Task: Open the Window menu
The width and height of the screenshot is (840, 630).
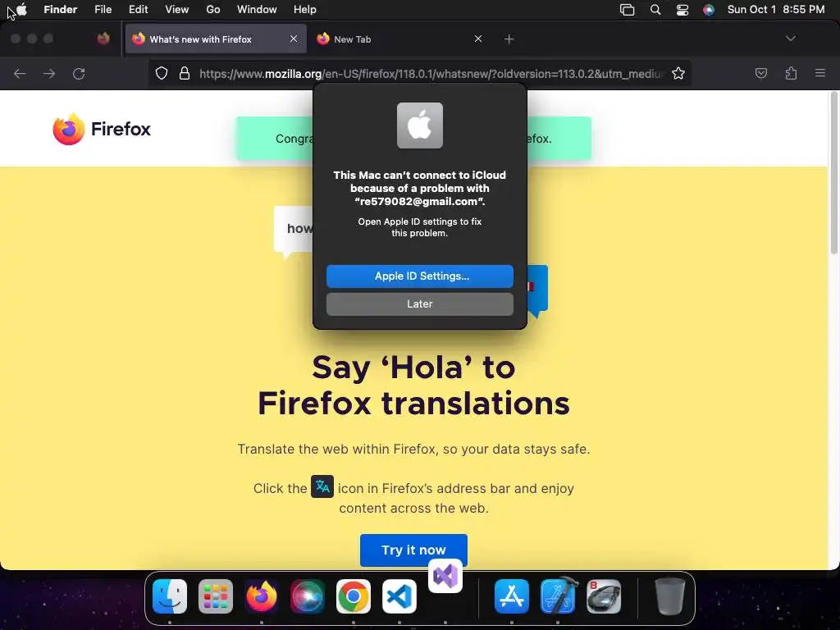Action: 257,9
